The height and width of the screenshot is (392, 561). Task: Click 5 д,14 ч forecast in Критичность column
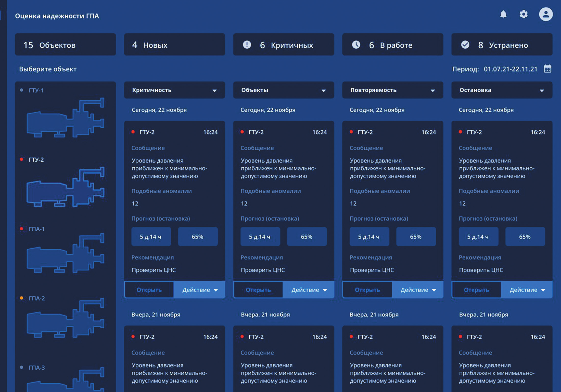(x=151, y=237)
